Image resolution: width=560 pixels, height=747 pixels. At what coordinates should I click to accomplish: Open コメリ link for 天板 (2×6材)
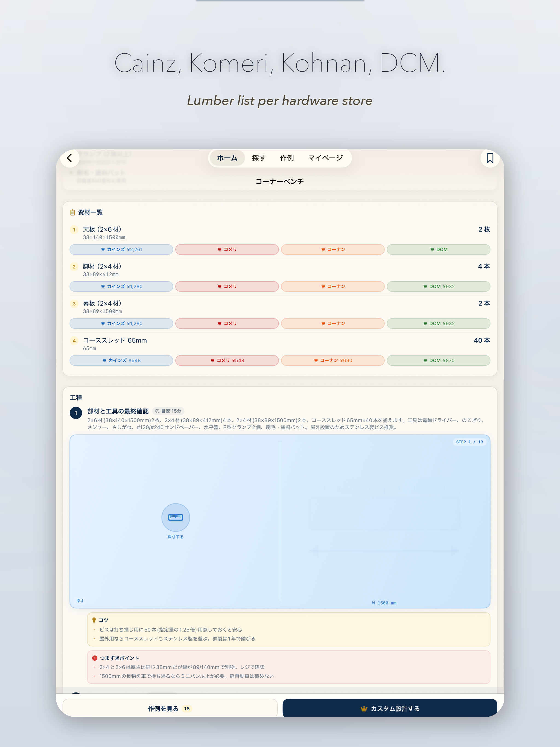click(x=227, y=250)
